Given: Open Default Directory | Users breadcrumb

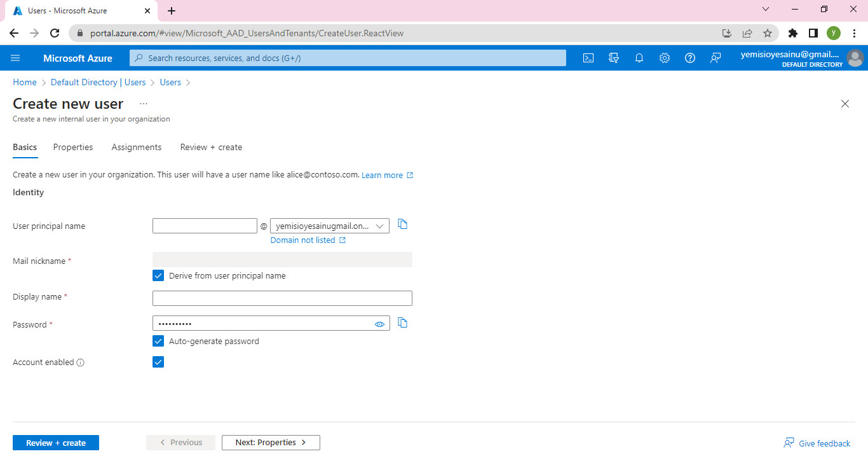Looking at the screenshot, I should click(x=98, y=83).
